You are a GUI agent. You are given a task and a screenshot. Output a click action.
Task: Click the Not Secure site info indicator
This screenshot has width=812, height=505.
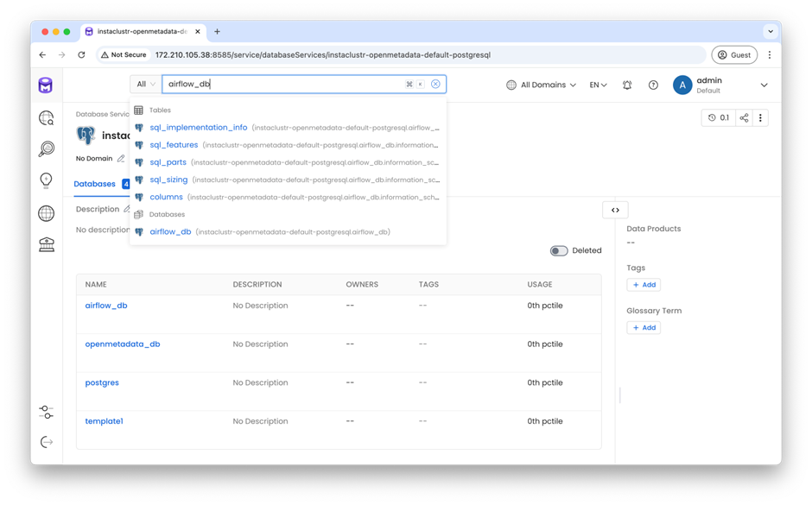(124, 55)
